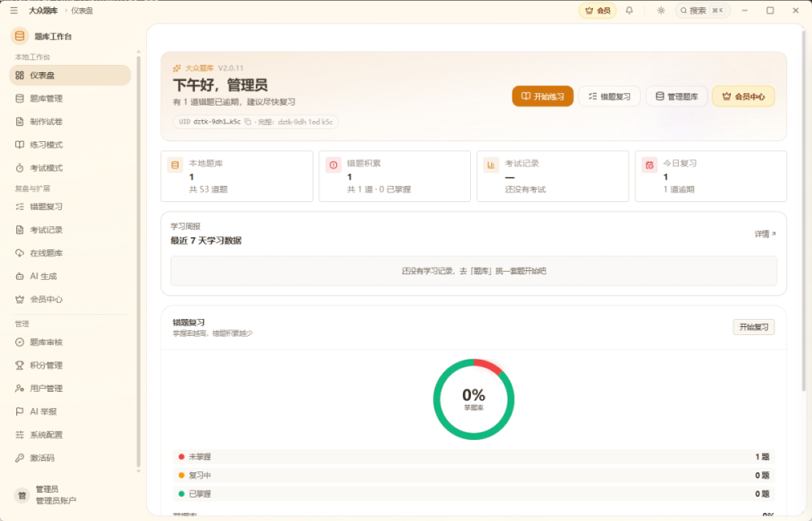Click the hamburger menu icon at top left
This screenshot has width=812, height=521.
[x=14, y=11]
